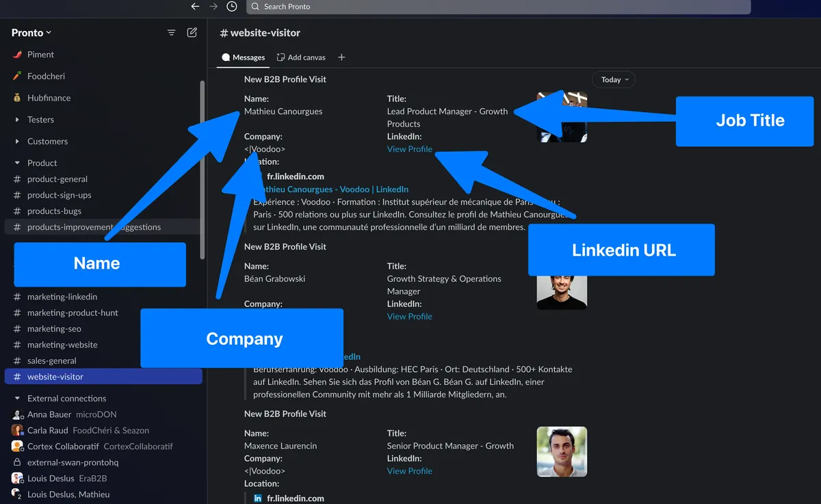Click the # website-visitor channel header
The width and height of the screenshot is (821, 504).
(260, 33)
